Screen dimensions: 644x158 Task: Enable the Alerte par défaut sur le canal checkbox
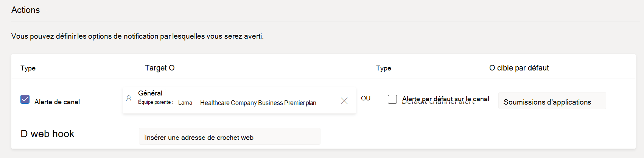tap(392, 99)
